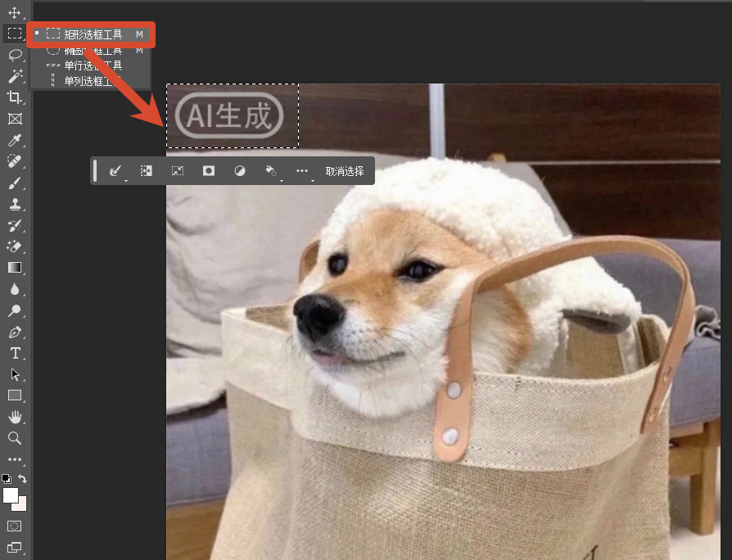
Task: Choose 单列选框工具 from the flyout menu
Action: pyautogui.click(x=91, y=81)
